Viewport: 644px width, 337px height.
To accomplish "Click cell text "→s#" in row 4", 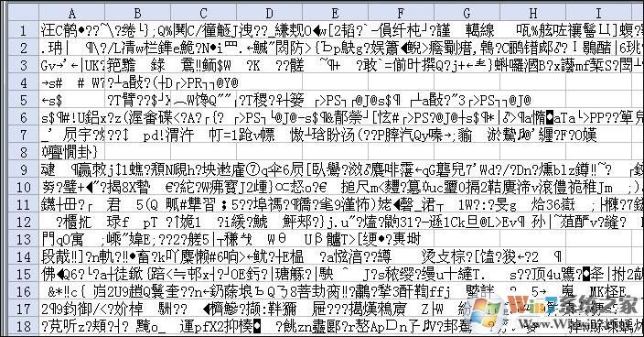I will [x=52, y=83].
